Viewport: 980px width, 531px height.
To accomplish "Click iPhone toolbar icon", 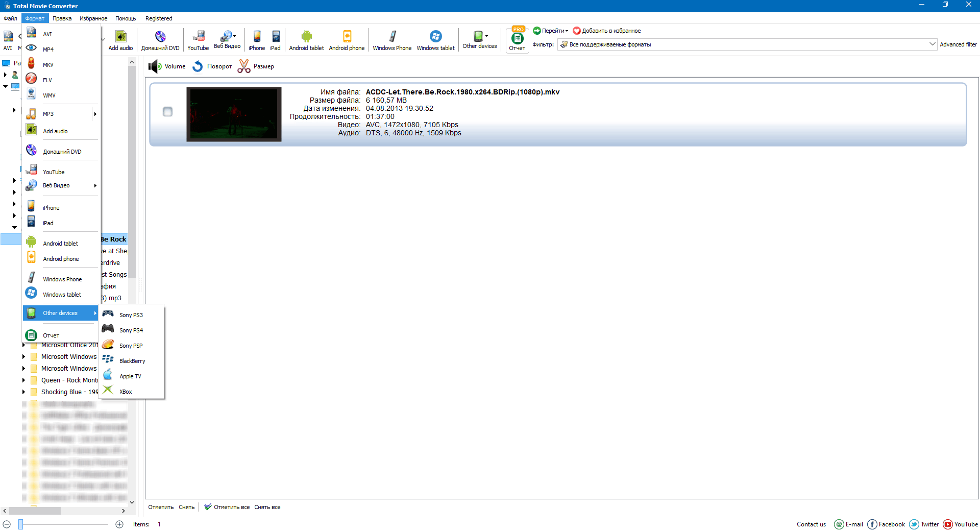I will coord(257,40).
